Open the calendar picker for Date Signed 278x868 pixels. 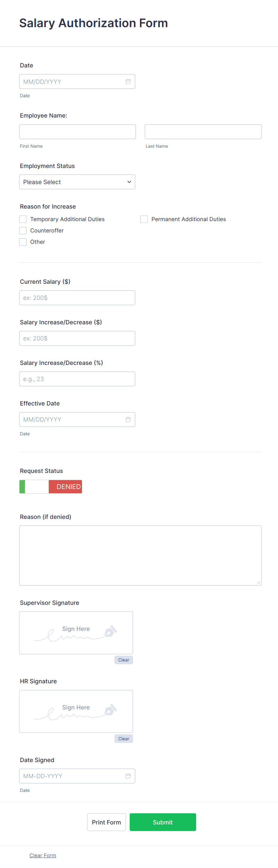128,776
